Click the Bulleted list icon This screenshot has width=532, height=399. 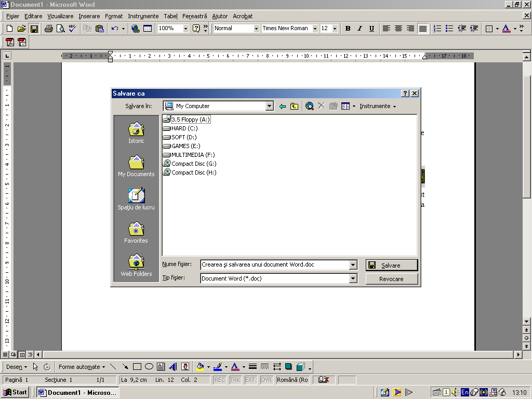click(x=449, y=29)
